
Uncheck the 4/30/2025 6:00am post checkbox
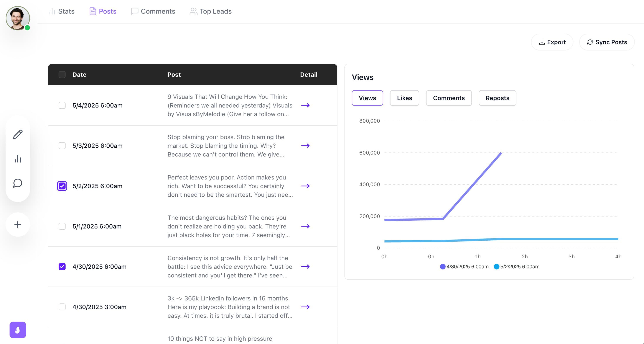click(x=62, y=267)
